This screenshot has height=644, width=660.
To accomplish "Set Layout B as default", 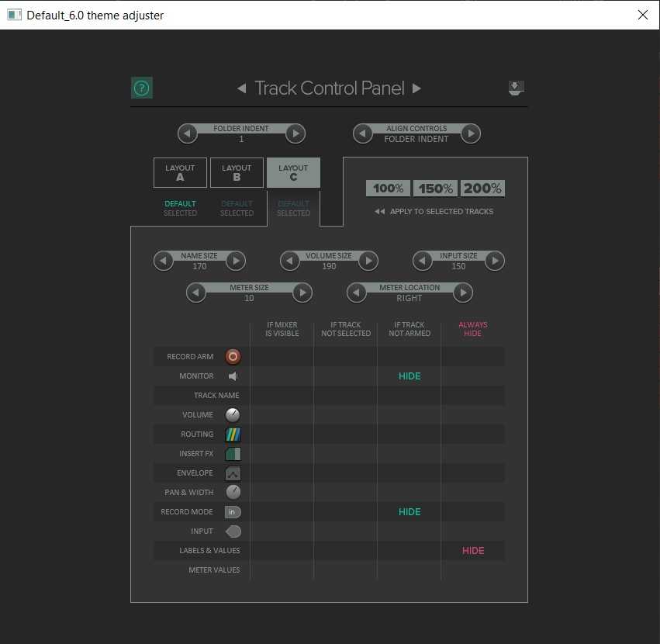I will pyautogui.click(x=237, y=203).
